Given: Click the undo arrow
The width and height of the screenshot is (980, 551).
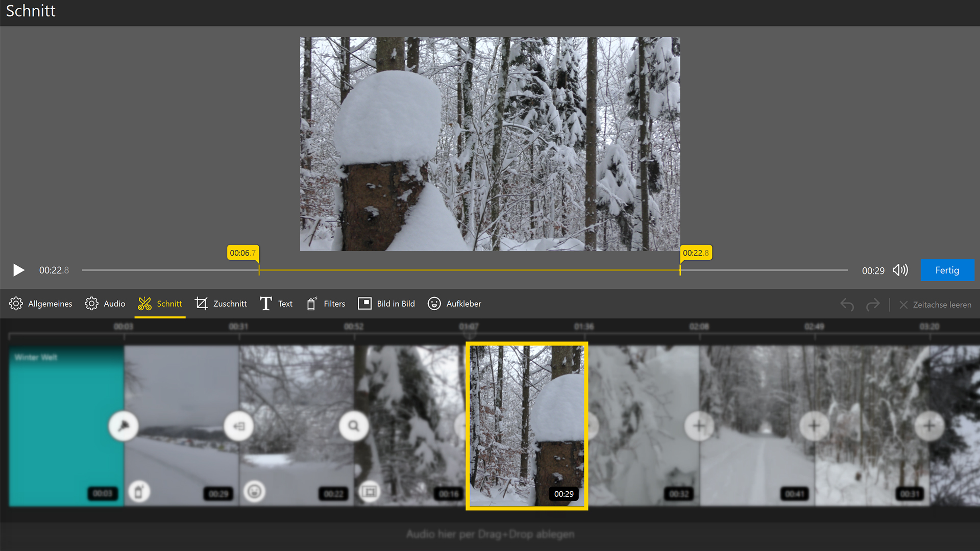Looking at the screenshot, I should click(847, 305).
